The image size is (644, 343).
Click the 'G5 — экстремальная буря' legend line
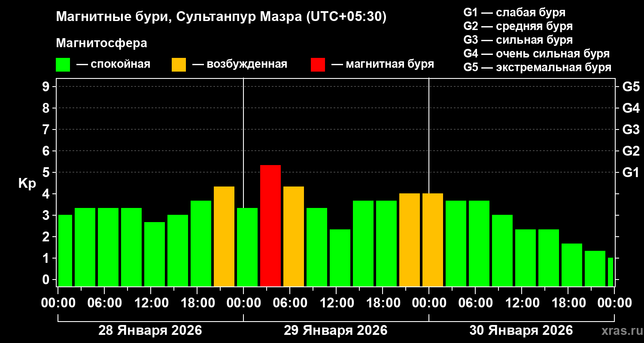538,67
